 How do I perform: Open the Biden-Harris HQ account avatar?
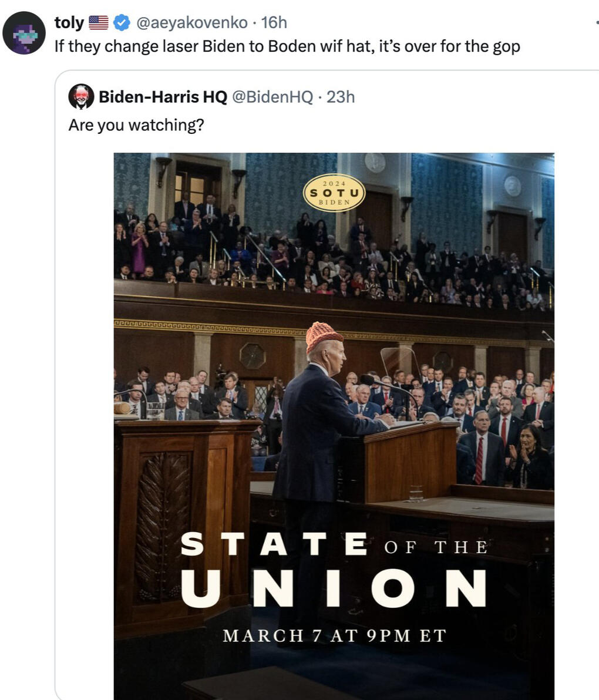81,96
